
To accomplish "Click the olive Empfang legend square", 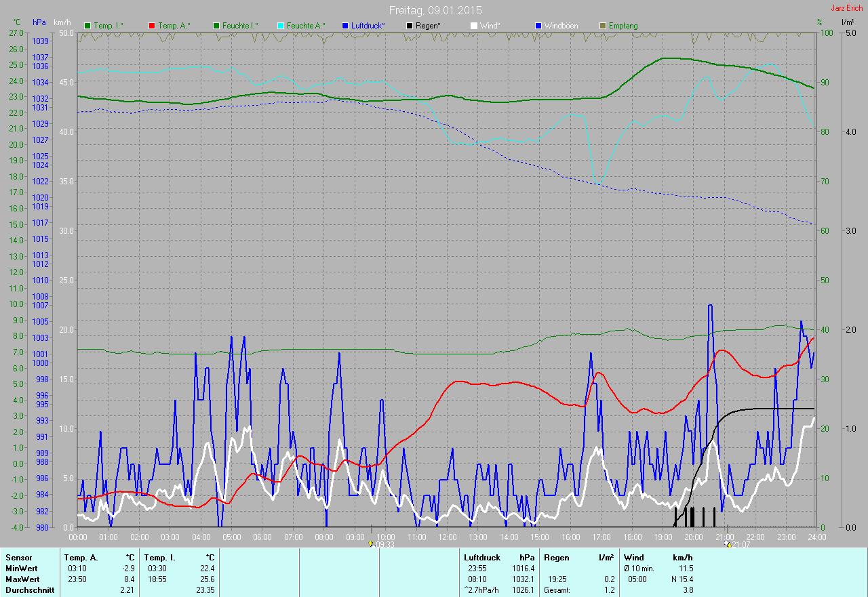I will click(x=603, y=26).
